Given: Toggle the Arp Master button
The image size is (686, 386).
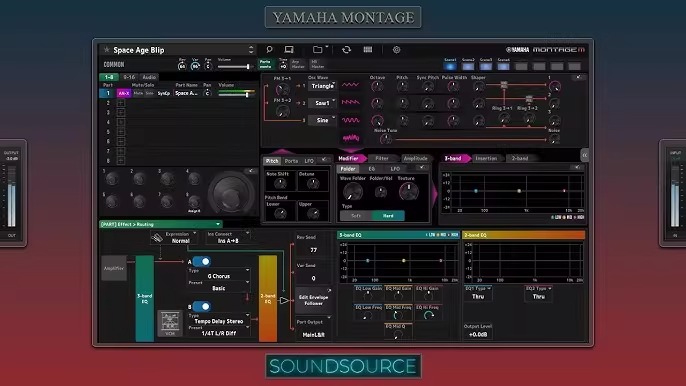Looking at the screenshot, I should [298, 64].
